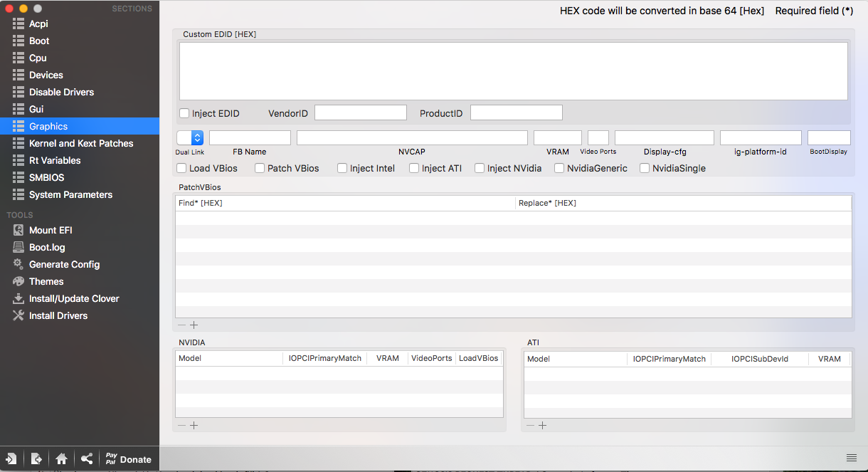868x472 pixels.
Task: Click the NVCAP input field
Action: click(412, 138)
